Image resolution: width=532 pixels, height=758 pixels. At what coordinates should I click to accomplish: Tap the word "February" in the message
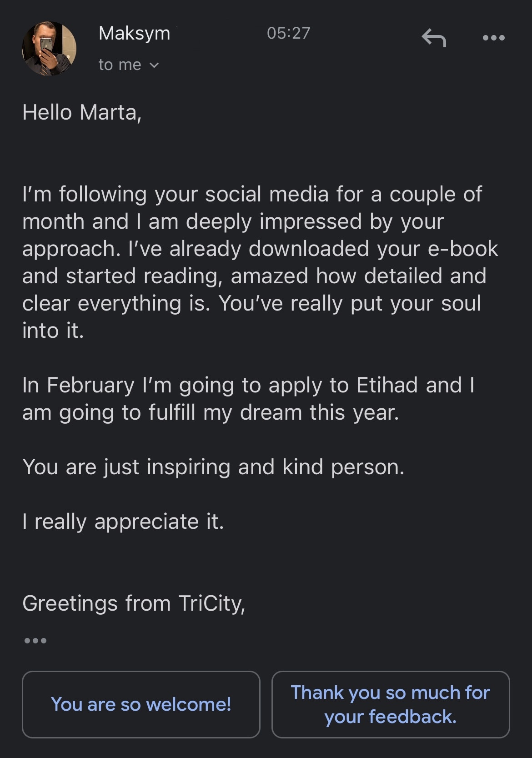click(x=90, y=385)
